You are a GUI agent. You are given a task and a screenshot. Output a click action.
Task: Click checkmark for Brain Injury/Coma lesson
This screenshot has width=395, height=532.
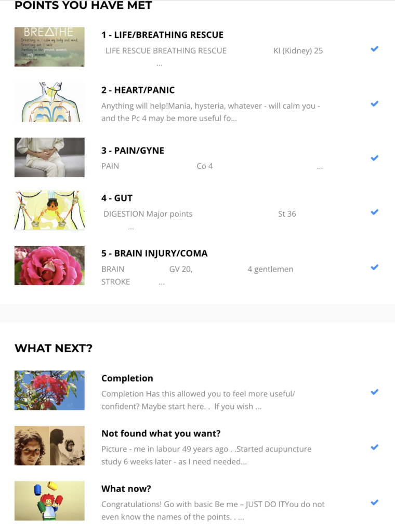coord(374,267)
